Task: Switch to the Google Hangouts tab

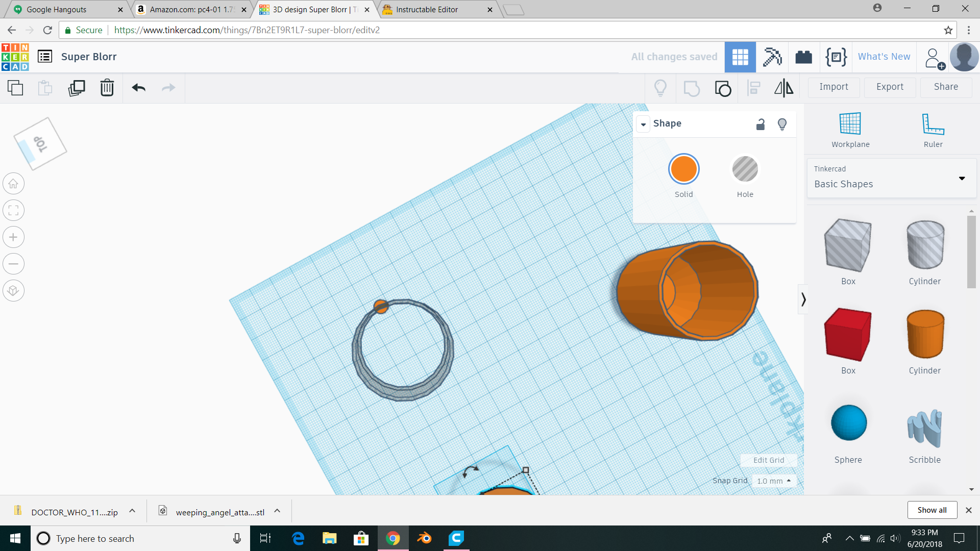Action: point(67,9)
